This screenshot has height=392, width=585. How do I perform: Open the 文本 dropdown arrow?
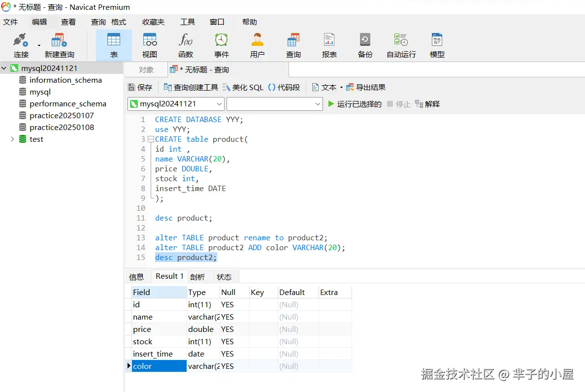point(341,88)
